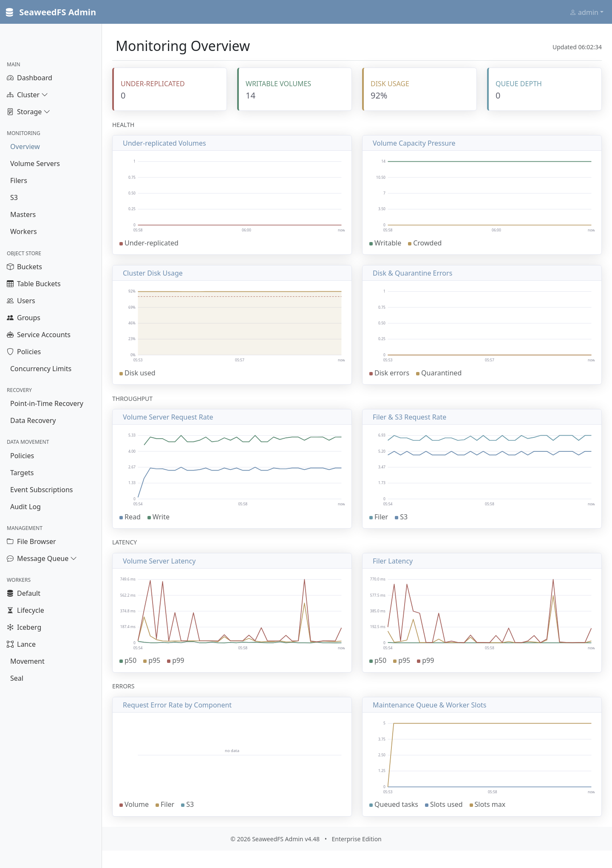Screen dimensions: 612x868
Task: Click the Storage disk icon
Action: tap(10, 112)
